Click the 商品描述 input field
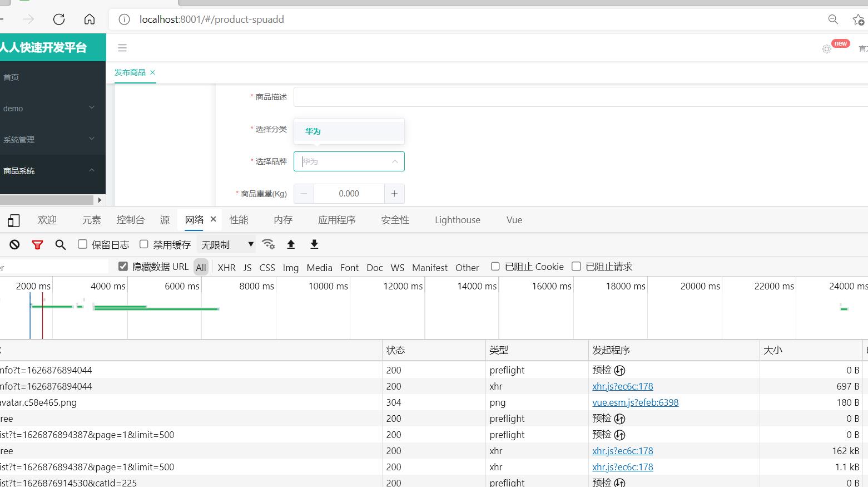The height and width of the screenshot is (487, 868). point(581,97)
